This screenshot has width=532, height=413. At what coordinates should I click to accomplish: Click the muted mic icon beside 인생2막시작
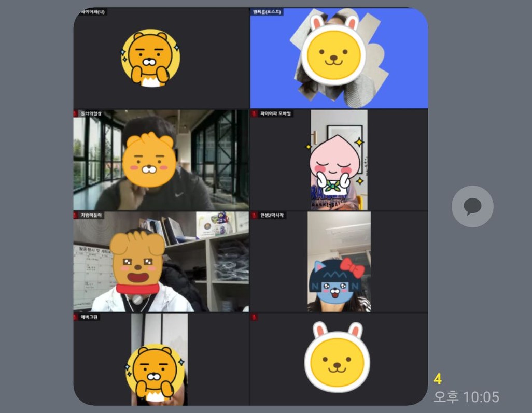point(254,216)
